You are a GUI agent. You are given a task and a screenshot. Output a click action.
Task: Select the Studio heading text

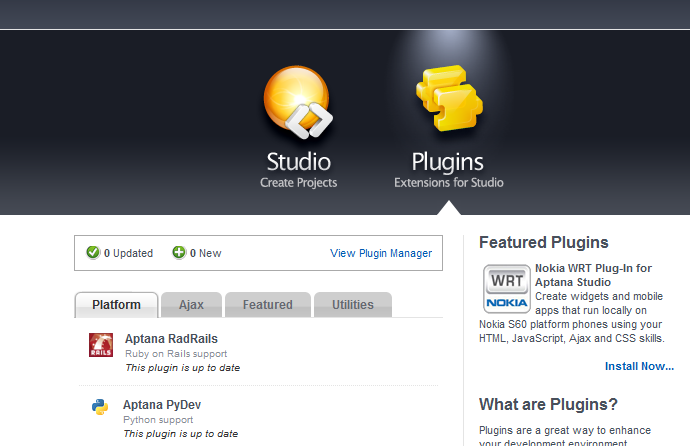(298, 161)
